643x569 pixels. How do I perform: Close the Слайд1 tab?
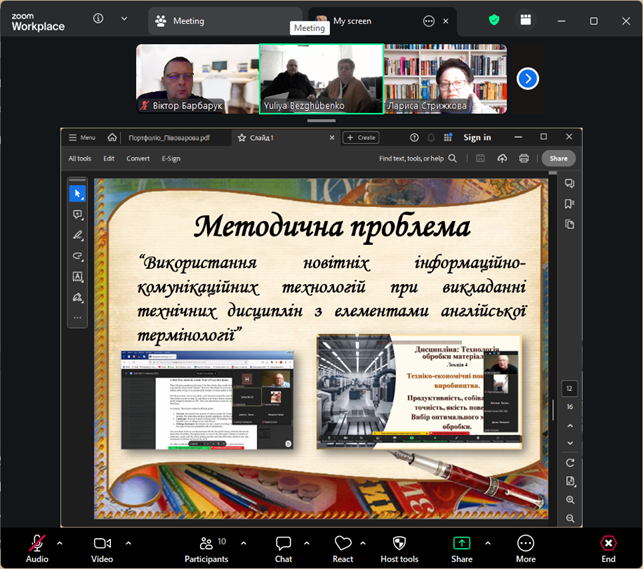point(332,138)
